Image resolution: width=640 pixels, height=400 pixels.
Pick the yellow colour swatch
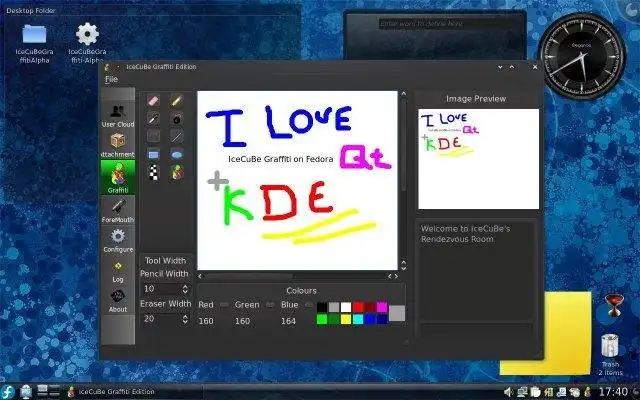click(x=346, y=319)
